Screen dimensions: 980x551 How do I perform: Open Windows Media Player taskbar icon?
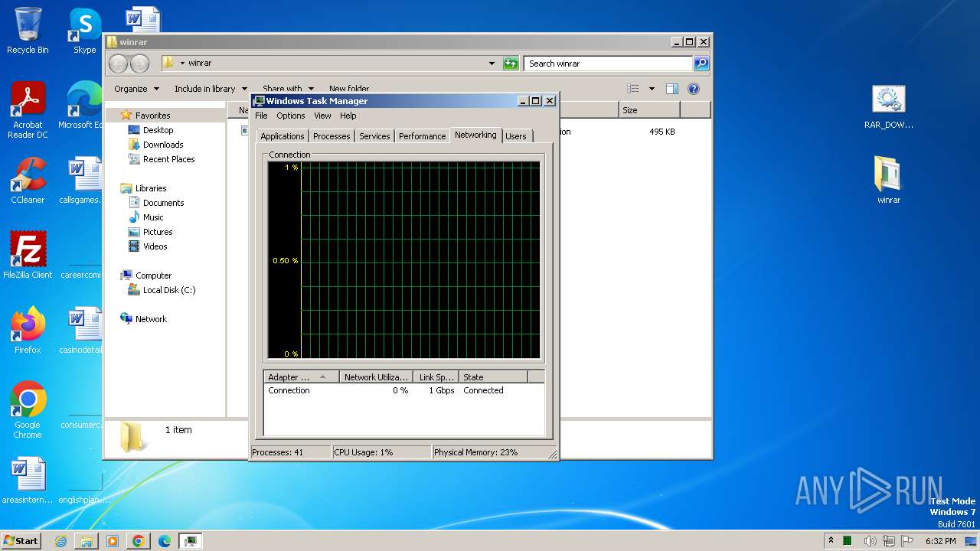113,541
